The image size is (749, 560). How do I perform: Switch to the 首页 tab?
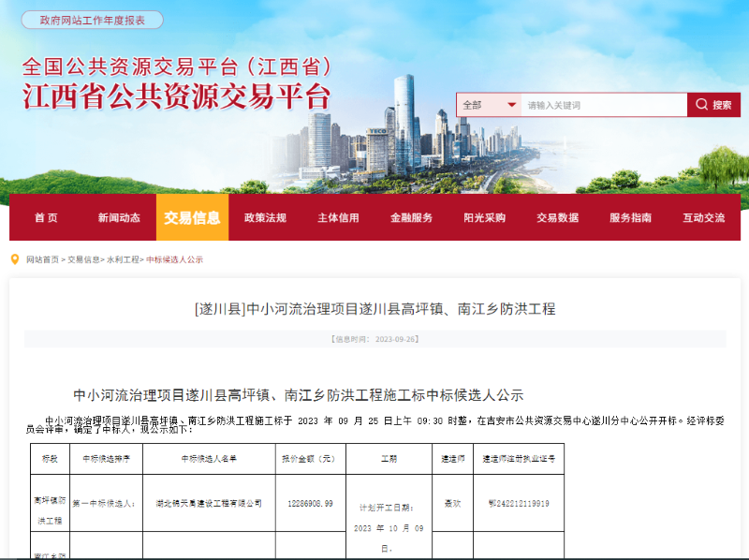(47, 217)
